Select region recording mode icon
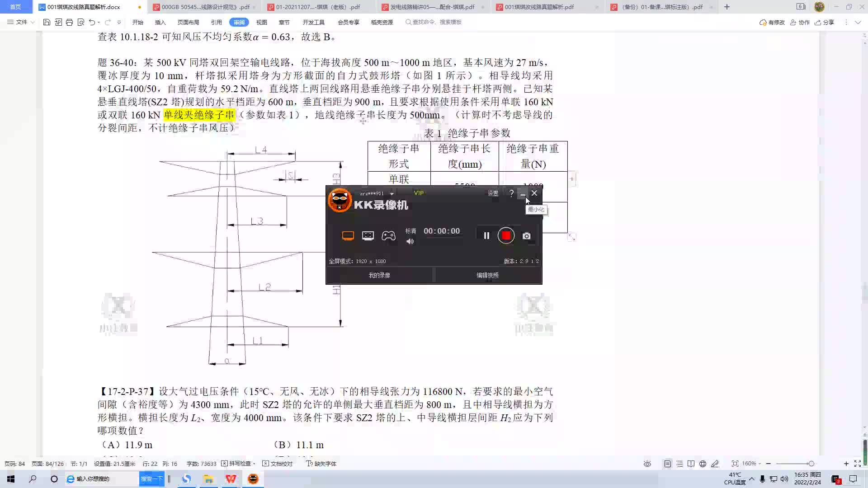 click(368, 235)
